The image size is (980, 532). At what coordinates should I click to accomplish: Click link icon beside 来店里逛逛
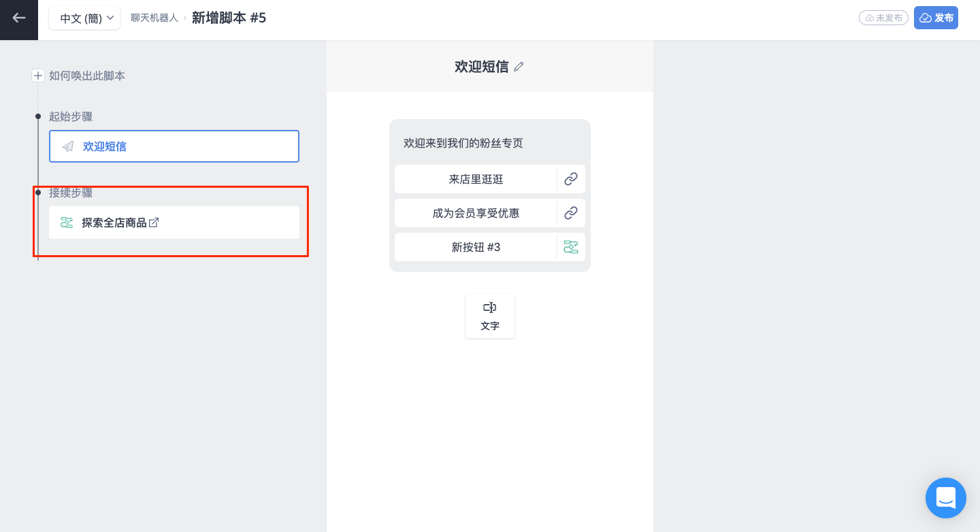pyautogui.click(x=571, y=179)
